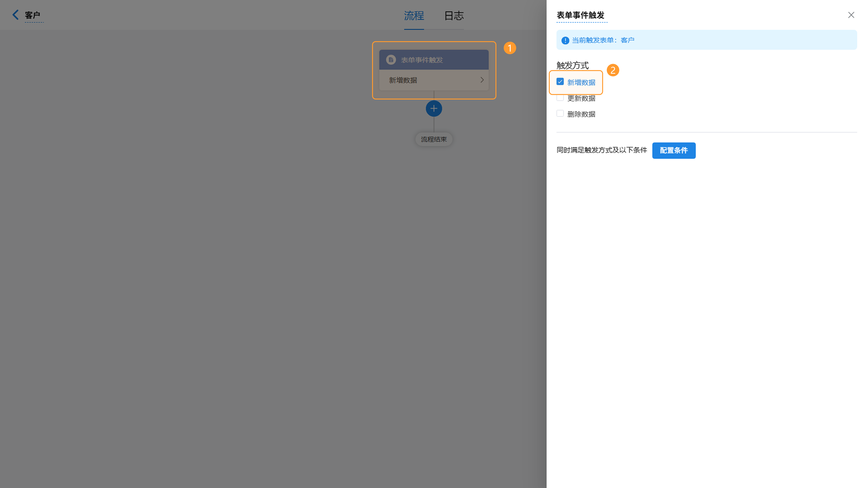Screen dimensions: 868x488
Task: Go back using the arrow beside 客户
Action: click(16, 14)
